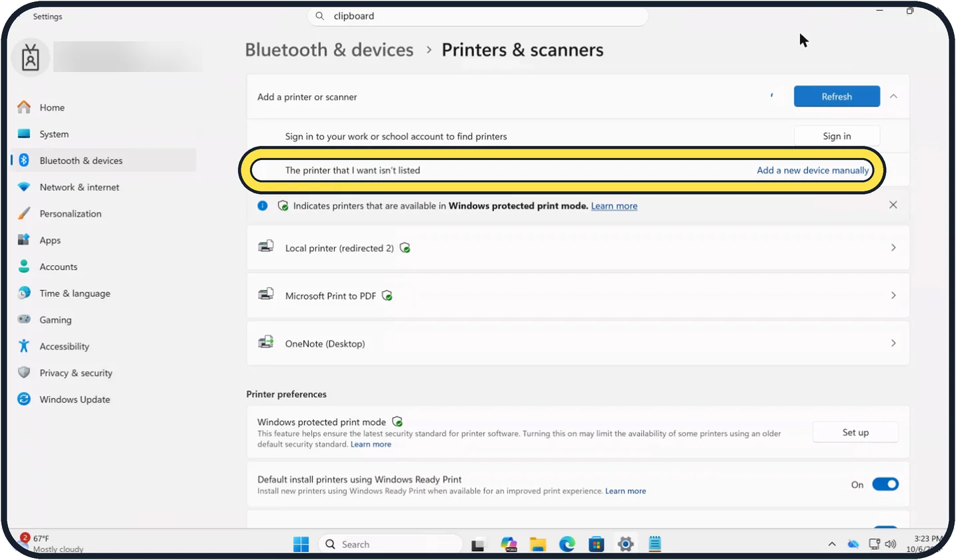This screenshot has width=956, height=560.
Task: Open File Explorer from the taskbar
Action: (x=537, y=544)
